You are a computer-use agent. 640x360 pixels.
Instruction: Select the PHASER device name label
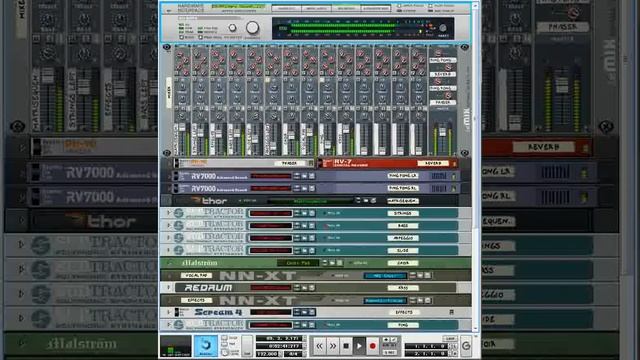pos(289,163)
